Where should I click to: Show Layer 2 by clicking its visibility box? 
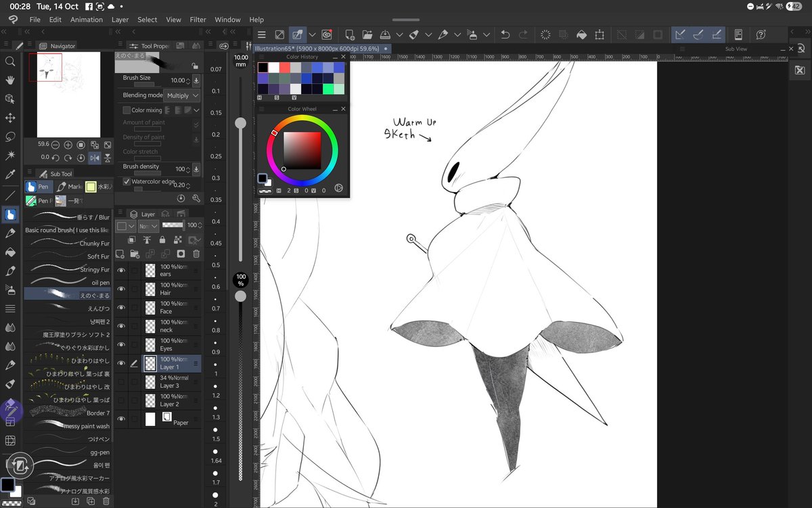tap(121, 400)
